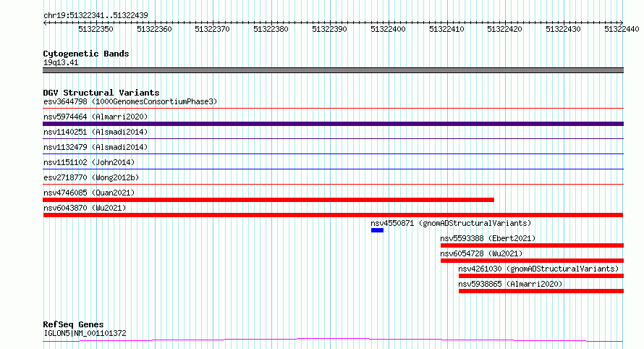This screenshot has height=349, width=644.
Task: Open variant nsv1140251 (Alsmadi2014)
Action: (x=96, y=132)
